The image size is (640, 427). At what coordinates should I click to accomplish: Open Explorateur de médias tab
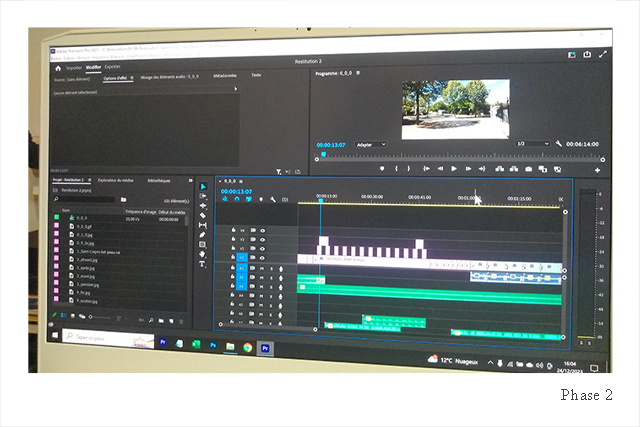pos(116,180)
